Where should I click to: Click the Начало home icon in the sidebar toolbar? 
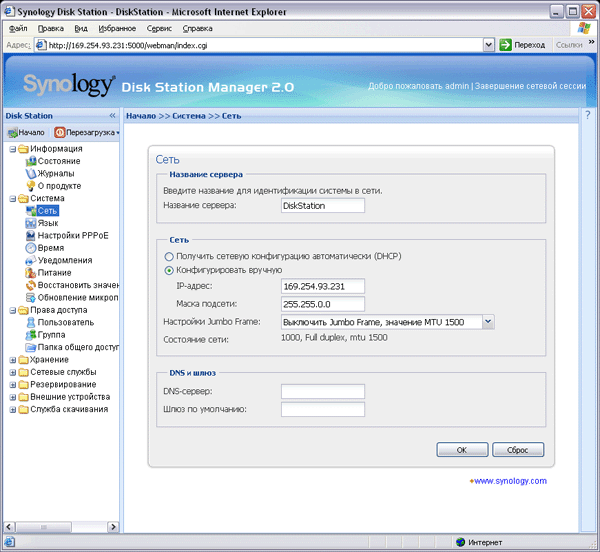tap(13, 133)
